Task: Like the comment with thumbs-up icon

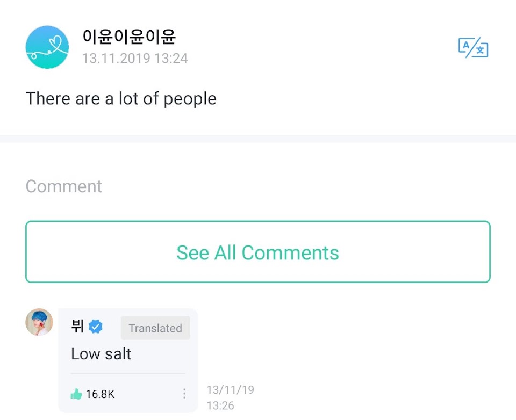Action: (x=76, y=394)
